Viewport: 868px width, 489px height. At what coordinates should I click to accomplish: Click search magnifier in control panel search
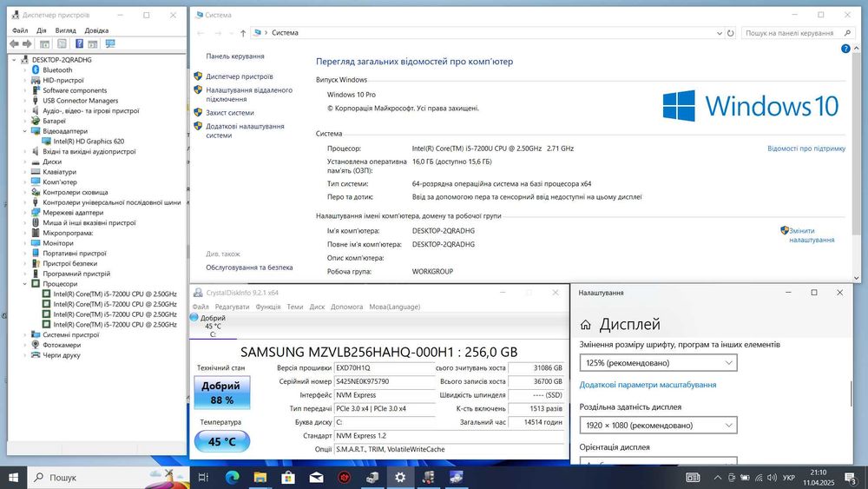[847, 33]
